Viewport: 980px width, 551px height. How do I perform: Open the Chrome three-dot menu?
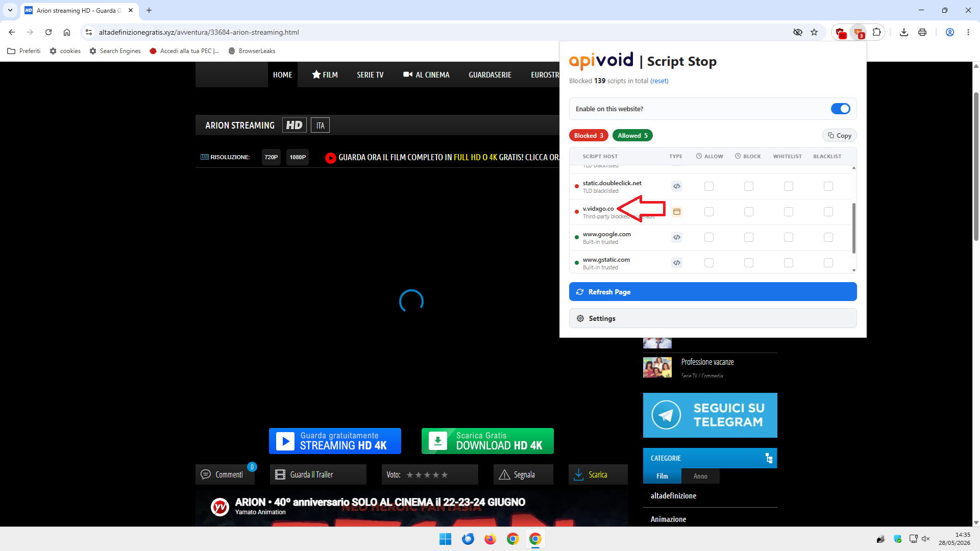968,32
